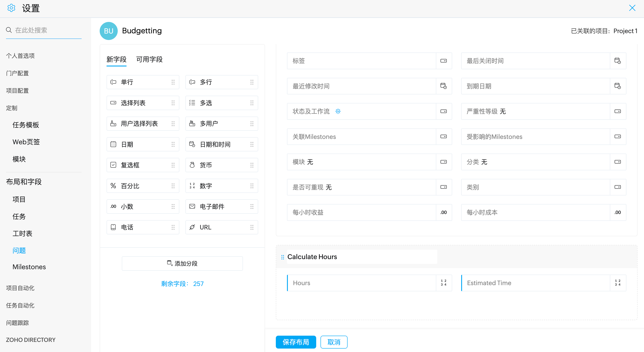
Task: Open 任务模板 in the sidebar
Action: click(x=26, y=125)
